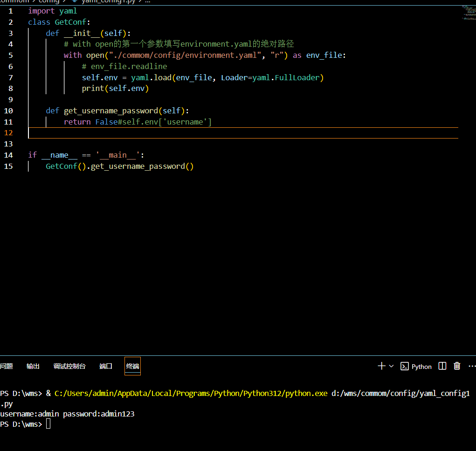
Task: Switch to the 问题 panel tab
Action: tap(7, 366)
